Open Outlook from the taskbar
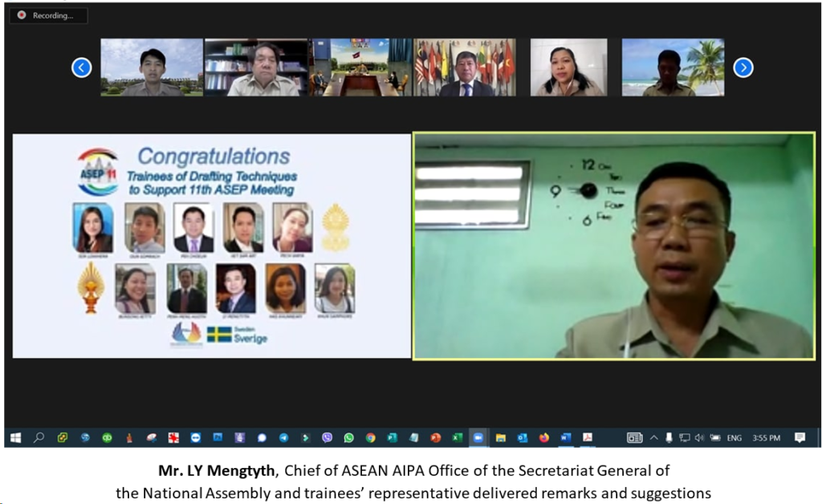Screen dimensions: 822x504 [522, 437]
